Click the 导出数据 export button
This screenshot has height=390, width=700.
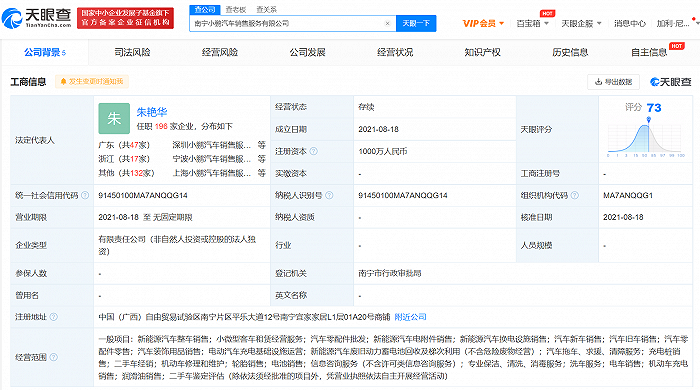(613, 82)
